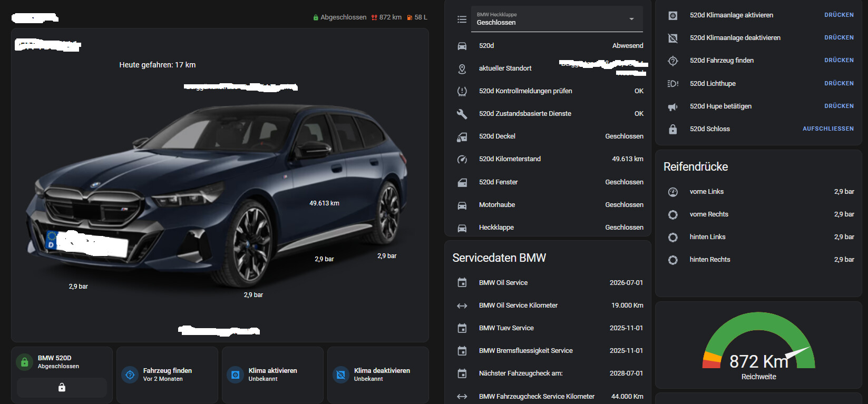Click the Reichweite gauge showing 872 Km
Screen dimensions: 868x404
tap(759, 346)
